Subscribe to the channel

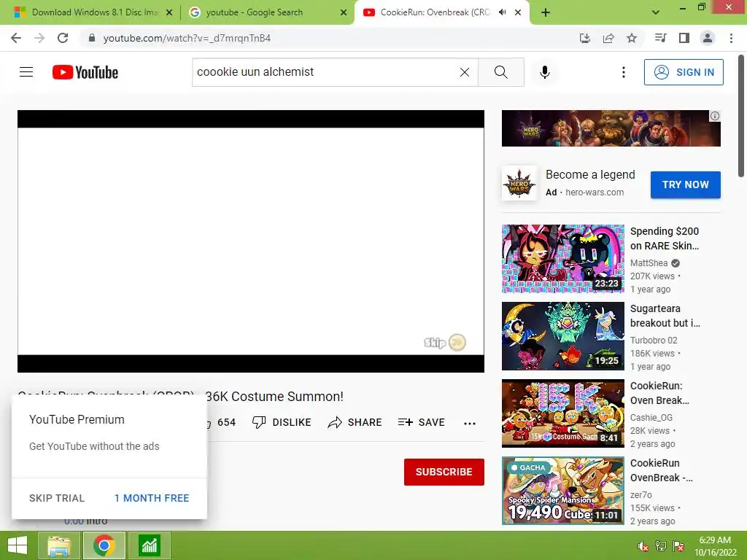point(444,472)
